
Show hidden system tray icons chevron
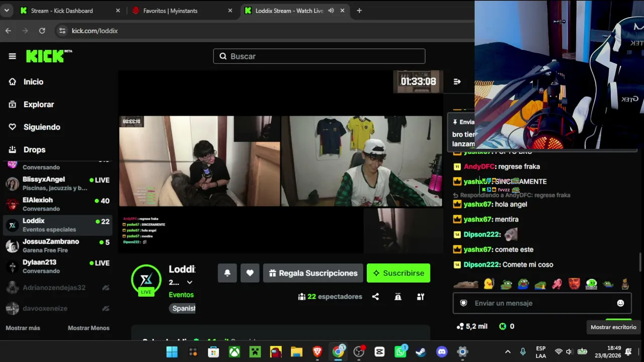[508, 352]
